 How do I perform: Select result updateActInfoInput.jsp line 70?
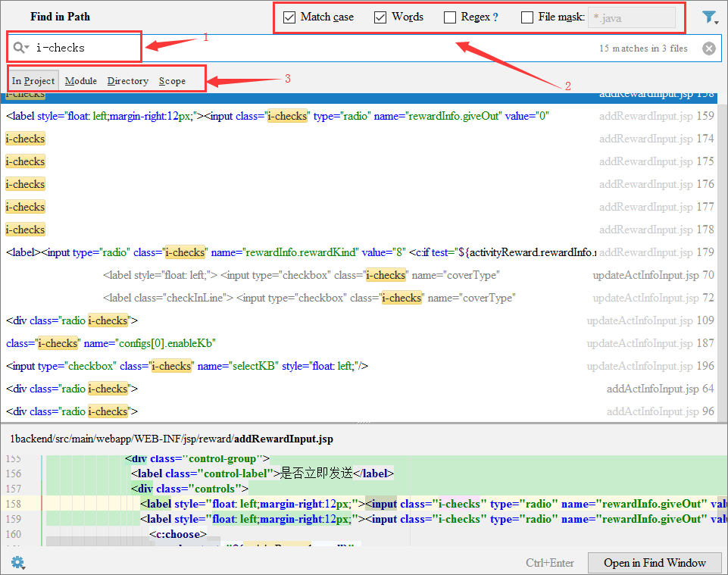click(x=359, y=275)
